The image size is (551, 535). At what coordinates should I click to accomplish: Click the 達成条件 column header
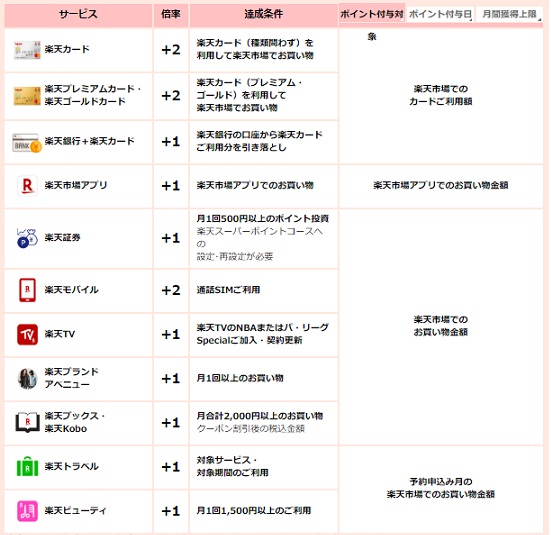(x=264, y=14)
